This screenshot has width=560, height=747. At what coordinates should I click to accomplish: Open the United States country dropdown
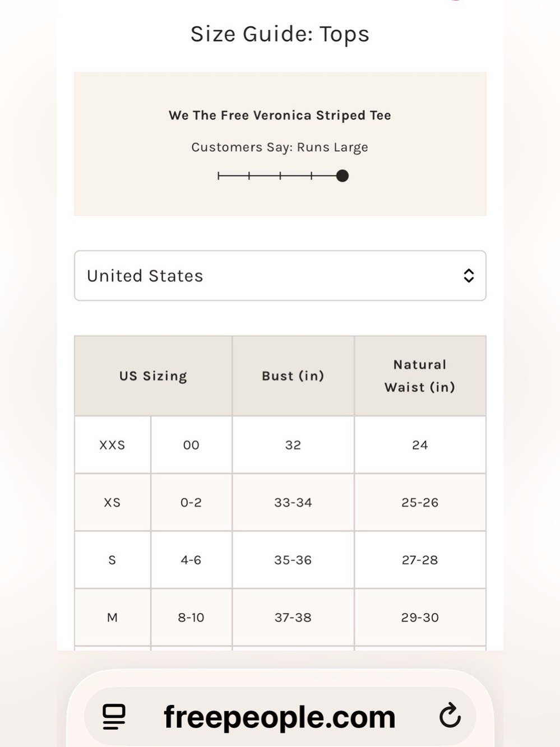click(x=280, y=276)
